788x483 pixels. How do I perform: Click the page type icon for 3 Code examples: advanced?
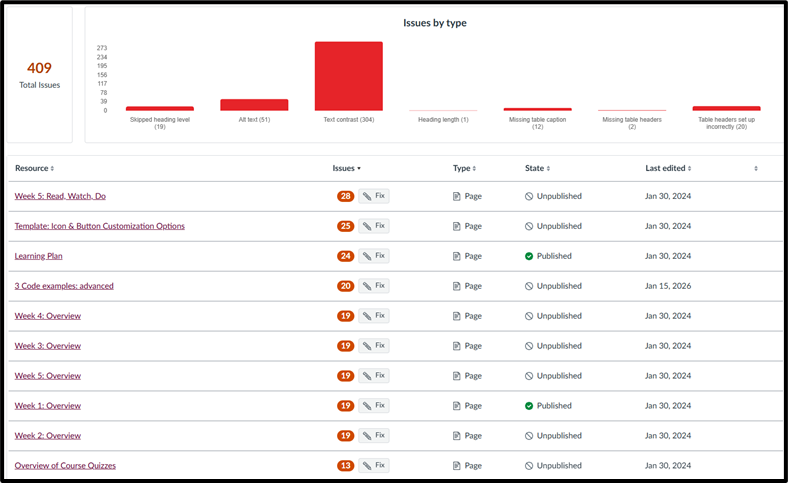456,286
